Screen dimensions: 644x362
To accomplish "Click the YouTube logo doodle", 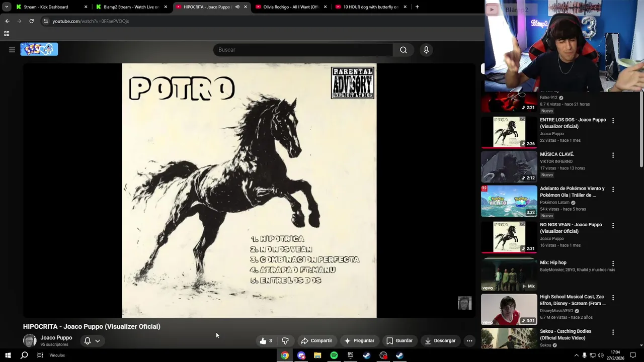I will click(x=39, y=49).
